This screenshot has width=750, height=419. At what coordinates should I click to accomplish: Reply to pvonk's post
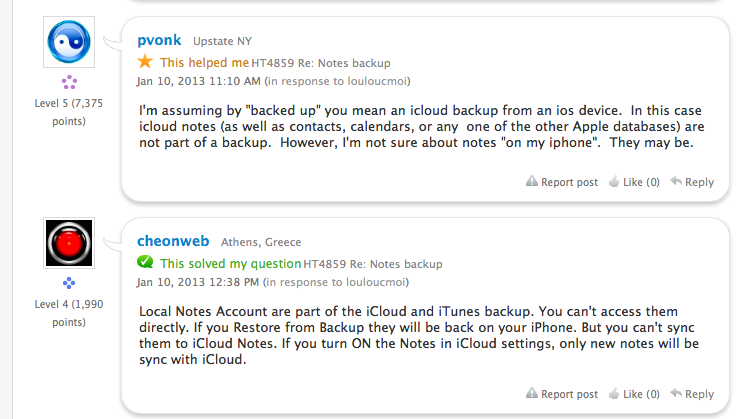point(692,182)
